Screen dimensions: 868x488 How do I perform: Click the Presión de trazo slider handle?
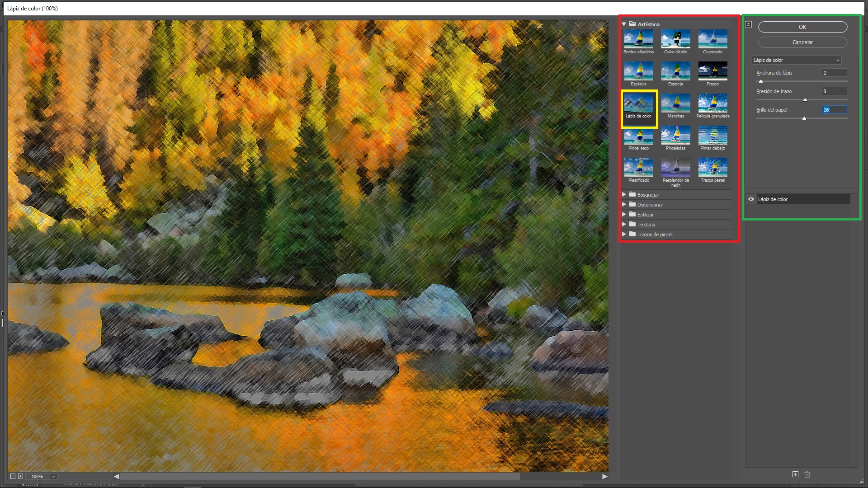(805, 100)
